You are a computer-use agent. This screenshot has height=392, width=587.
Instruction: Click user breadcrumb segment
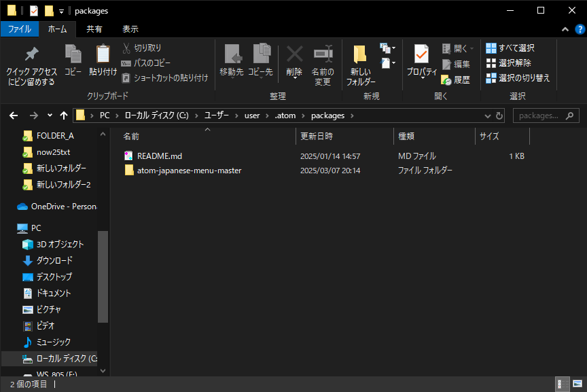point(252,115)
